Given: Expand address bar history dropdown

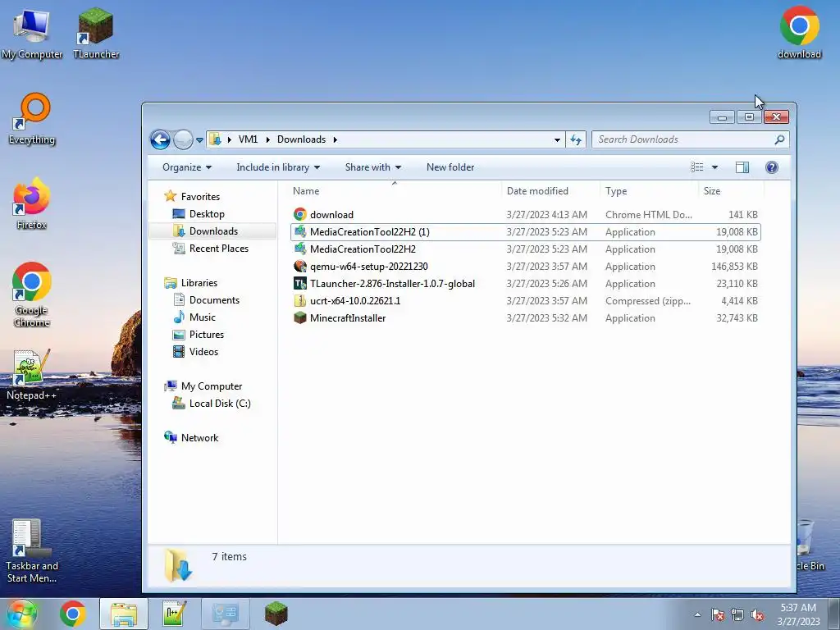Looking at the screenshot, I should point(557,139).
